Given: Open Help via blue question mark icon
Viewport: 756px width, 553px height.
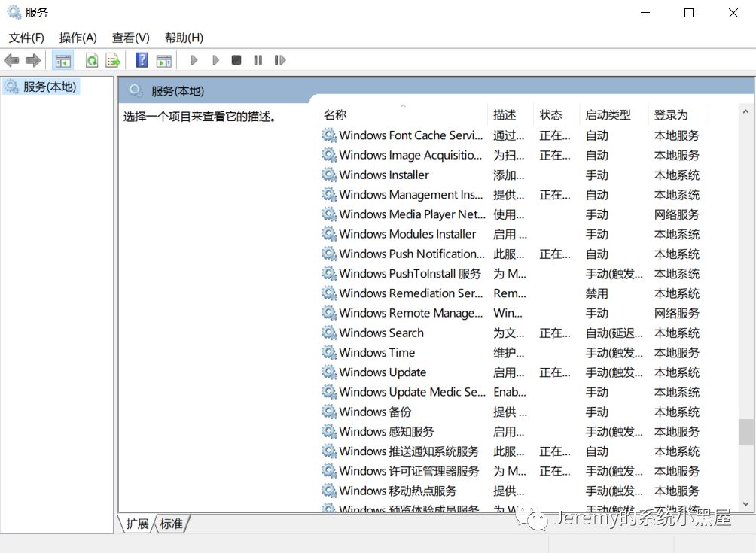Looking at the screenshot, I should pyautogui.click(x=142, y=60).
